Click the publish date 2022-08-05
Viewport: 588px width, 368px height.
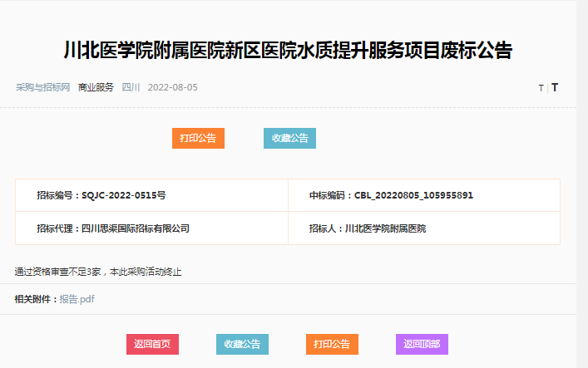(172, 87)
